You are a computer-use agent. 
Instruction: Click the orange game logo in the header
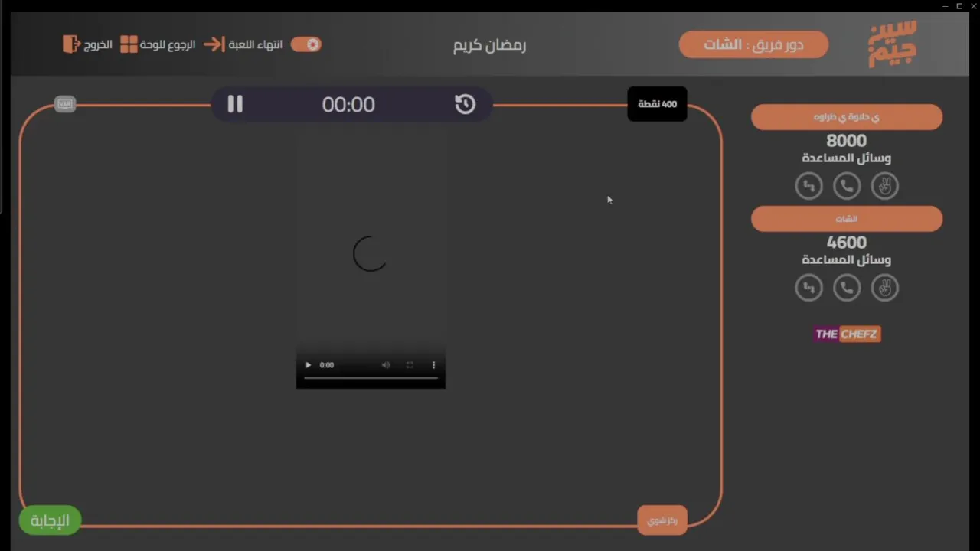[893, 44]
